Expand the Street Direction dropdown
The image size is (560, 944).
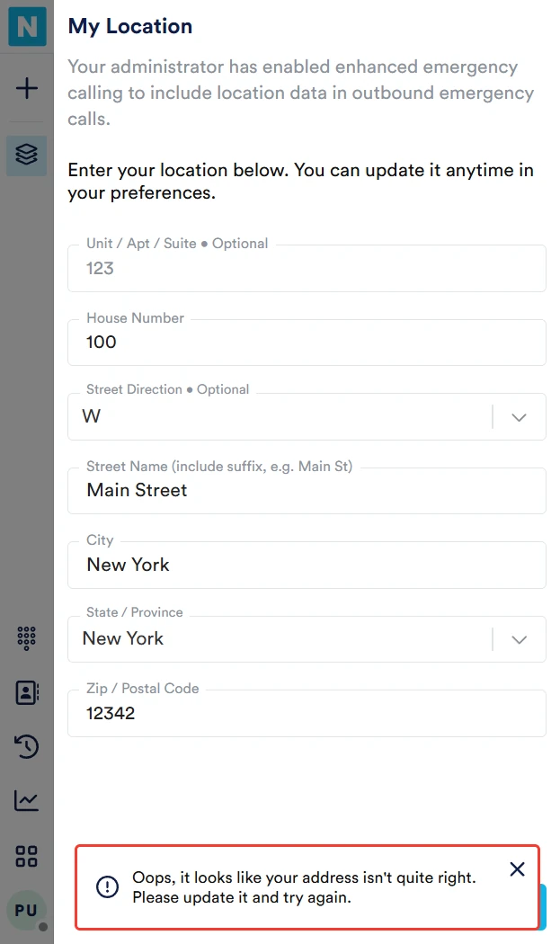[519, 416]
